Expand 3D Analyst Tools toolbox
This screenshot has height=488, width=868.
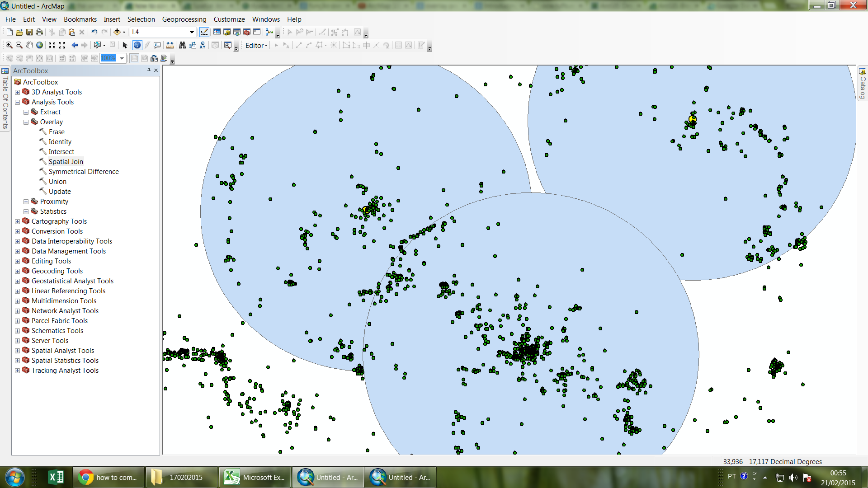pyautogui.click(x=17, y=92)
